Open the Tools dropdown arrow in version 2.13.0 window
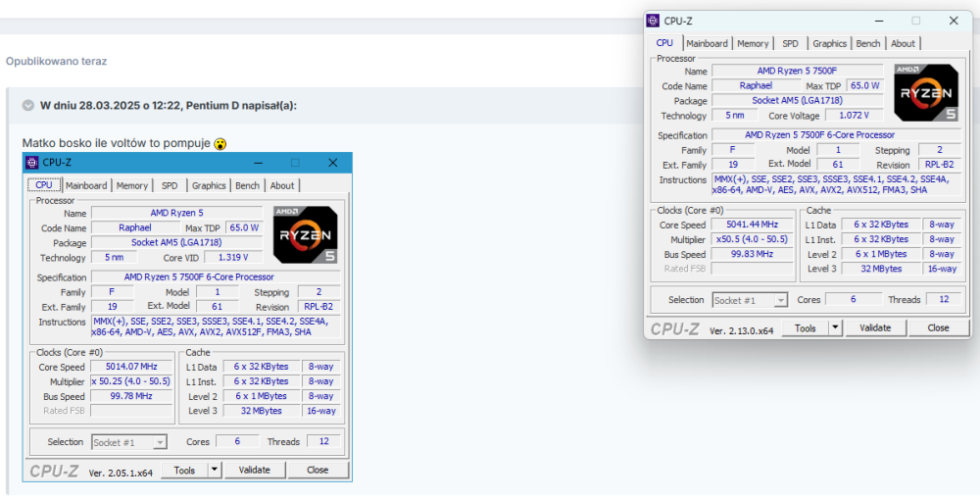 [x=835, y=328]
